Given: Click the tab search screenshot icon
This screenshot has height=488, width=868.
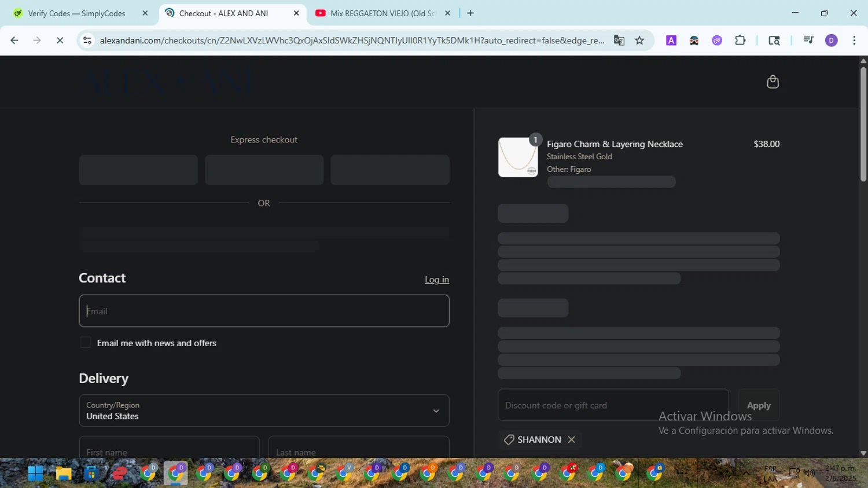Looking at the screenshot, I should (774, 41).
